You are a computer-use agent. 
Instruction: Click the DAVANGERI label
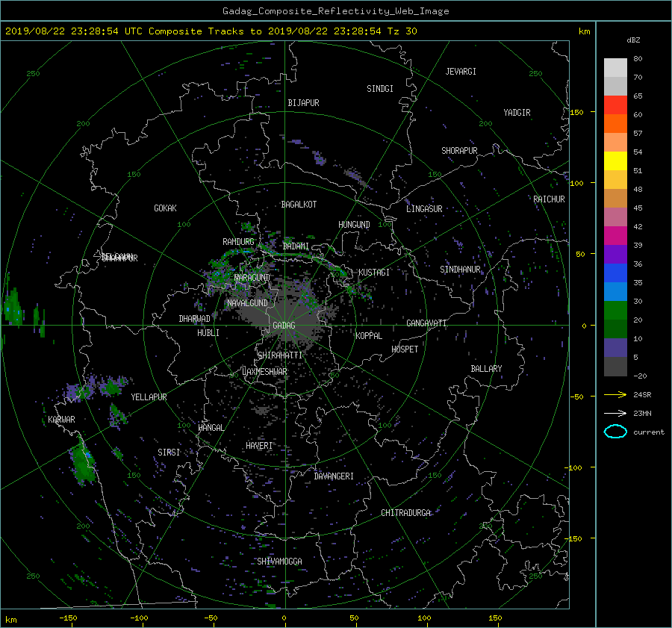click(334, 476)
